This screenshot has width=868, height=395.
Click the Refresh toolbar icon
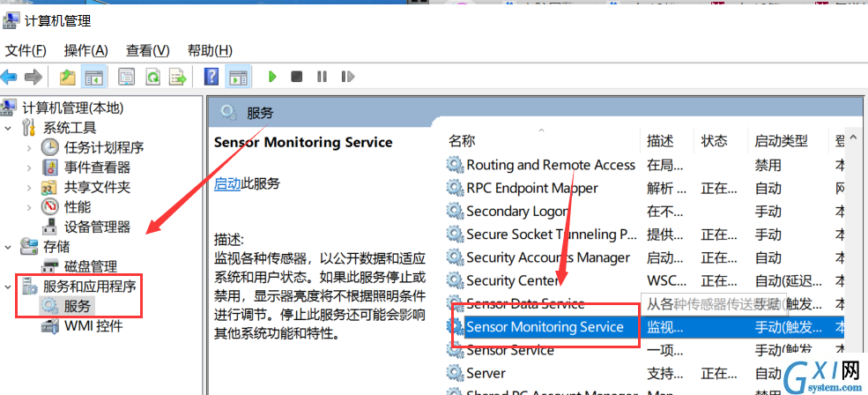coord(152,77)
